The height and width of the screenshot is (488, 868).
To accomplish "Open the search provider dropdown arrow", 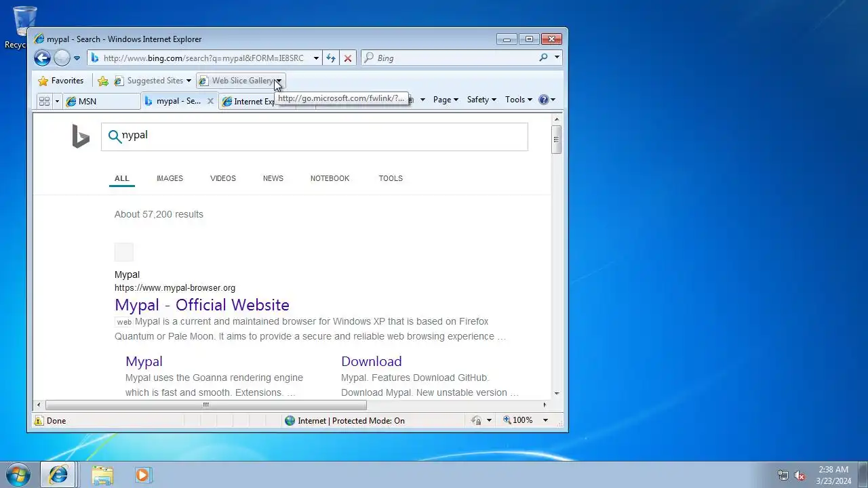I will click(x=557, y=58).
